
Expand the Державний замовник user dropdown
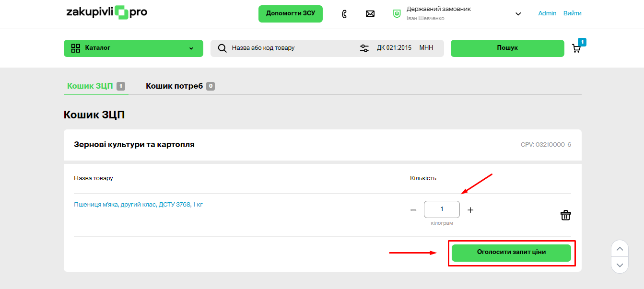[518, 14]
